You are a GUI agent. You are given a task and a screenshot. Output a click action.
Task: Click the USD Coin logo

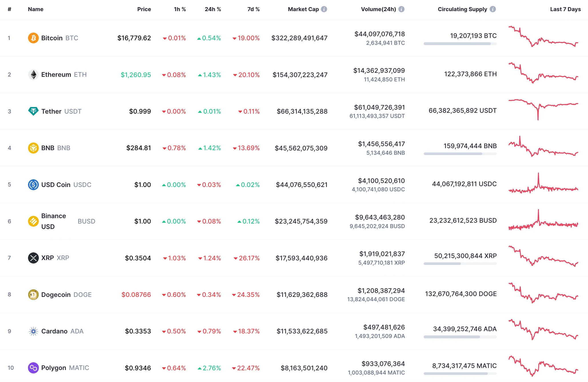tap(33, 184)
